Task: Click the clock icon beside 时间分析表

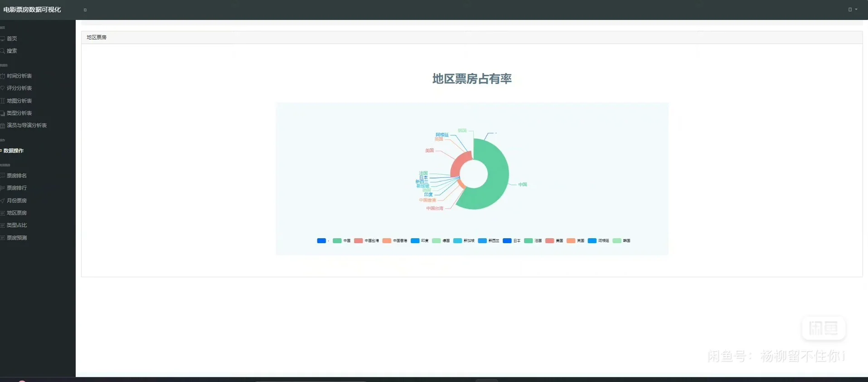Action: click(2, 76)
